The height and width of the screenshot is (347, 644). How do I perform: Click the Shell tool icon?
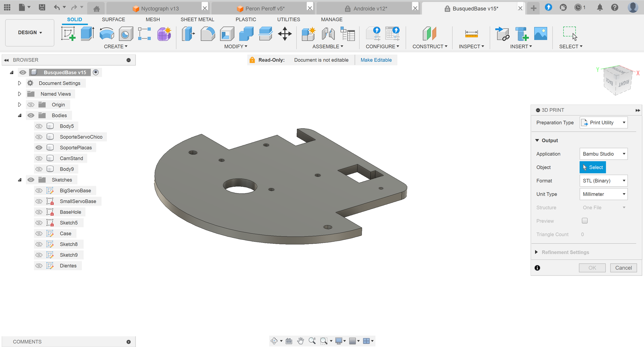pyautogui.click(x=227, y=34)
